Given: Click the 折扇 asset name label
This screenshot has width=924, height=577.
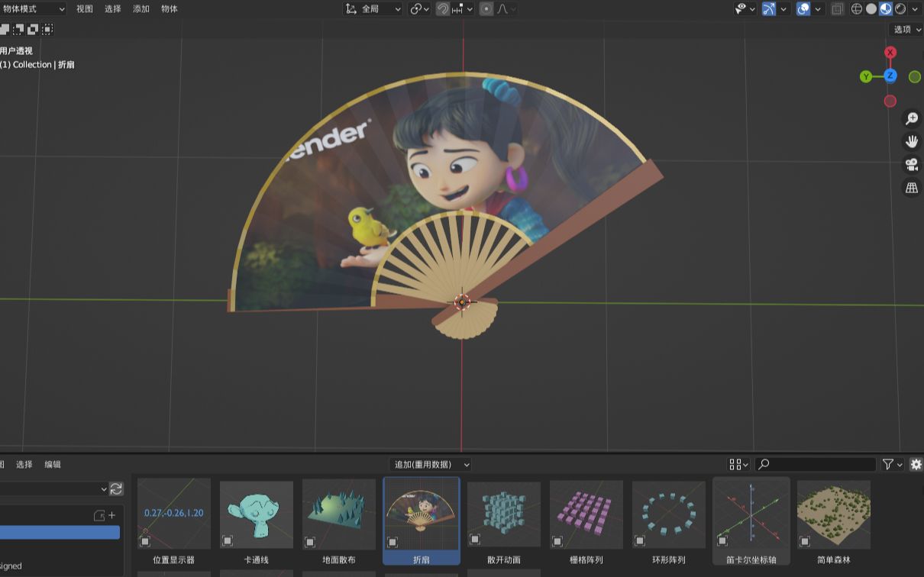Looking at the screenshot, I should pos(422,559).
